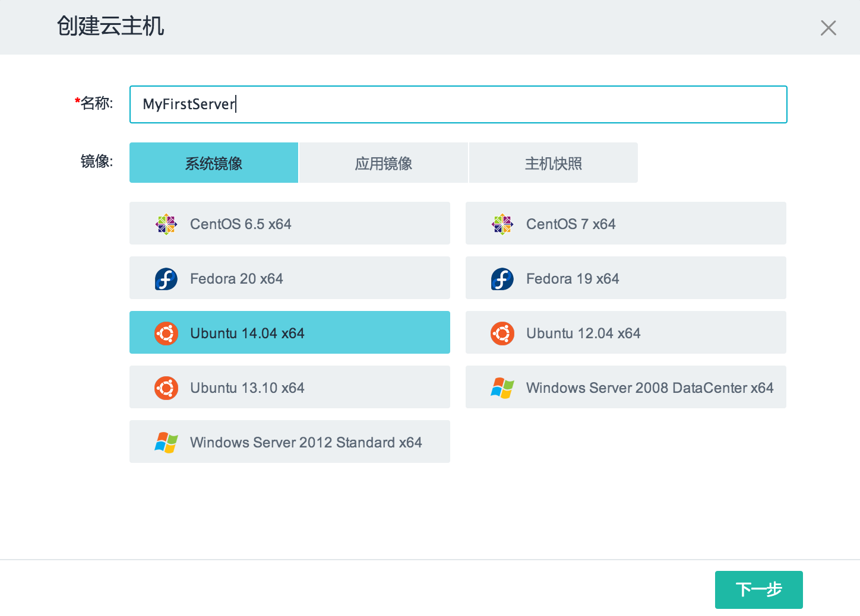This screenshot has height=616, width=860.
Task: Choose Windows Server 2008 DataCenter x64
Action: pos(626,387)
